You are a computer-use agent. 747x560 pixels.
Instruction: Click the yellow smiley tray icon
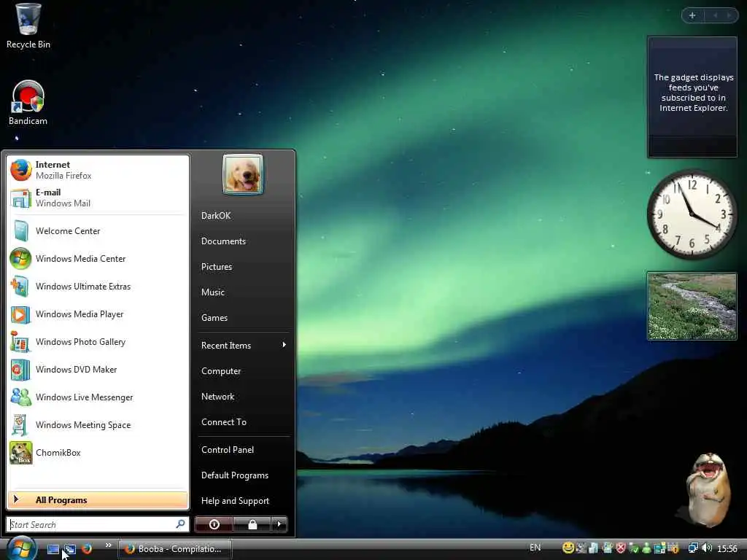click(568, 548)
